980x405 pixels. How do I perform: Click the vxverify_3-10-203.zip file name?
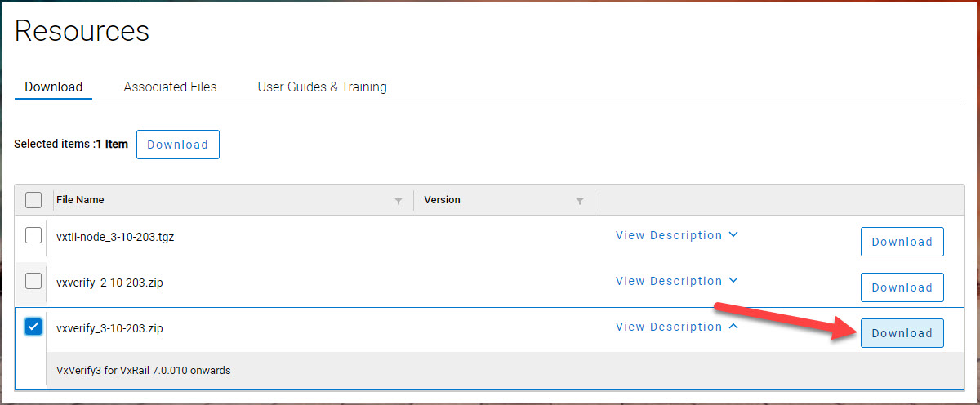(109, 328)
